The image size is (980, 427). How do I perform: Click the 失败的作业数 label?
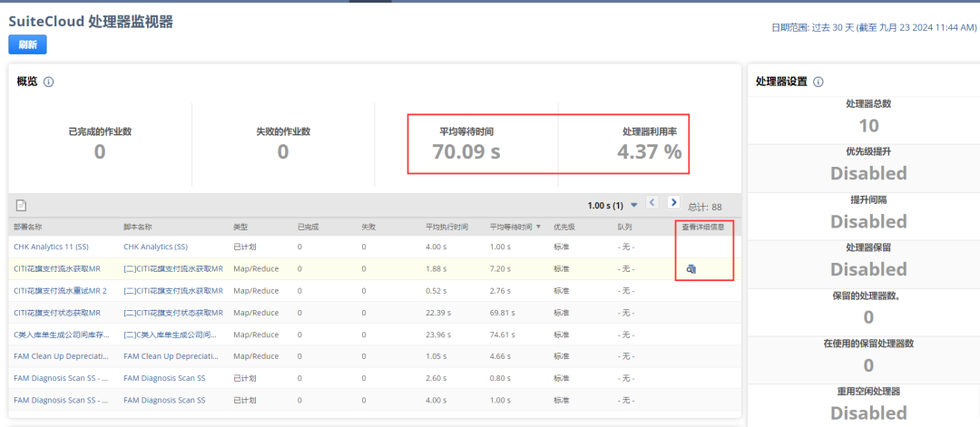(x=283, y=131)
